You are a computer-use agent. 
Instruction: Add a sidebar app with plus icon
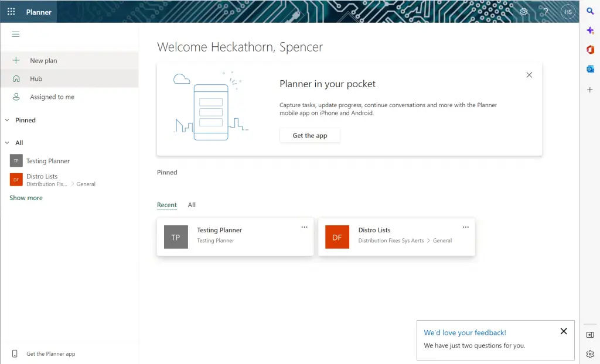pyautogui.click(x=590, y=90)
